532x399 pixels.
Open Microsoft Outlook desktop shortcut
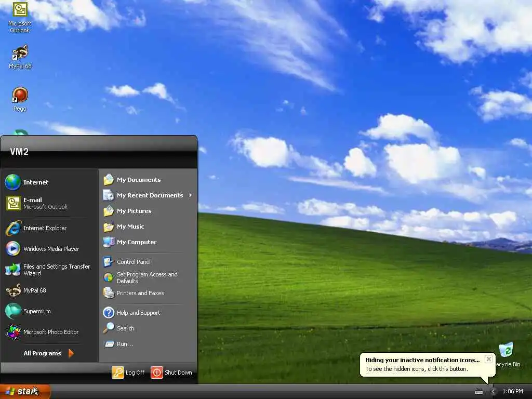(x=20, y=17)
